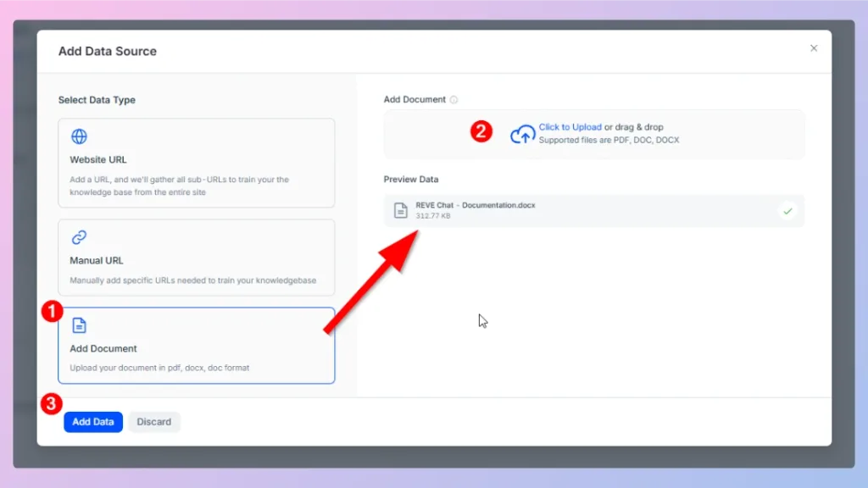Screen dimensions: 868x488
Task: Click the Add a URL sub-URLs description text
Action: pyautogui.click(x=180, y=186)
